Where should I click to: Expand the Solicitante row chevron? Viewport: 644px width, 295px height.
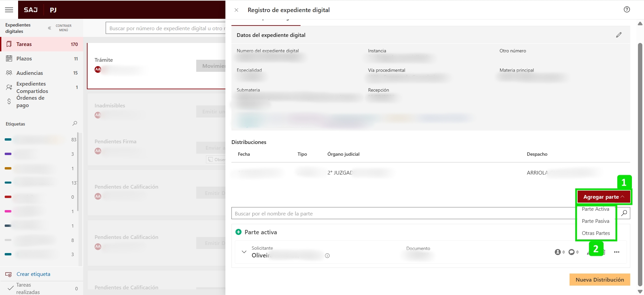coord(244,252)
